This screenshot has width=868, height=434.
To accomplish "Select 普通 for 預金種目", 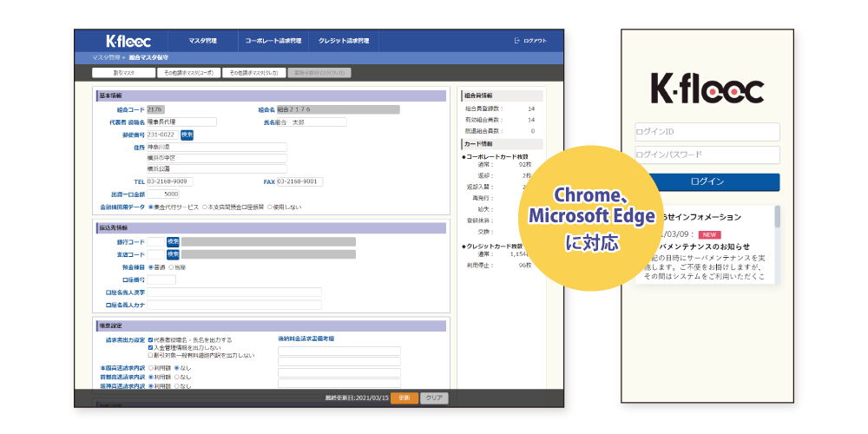I will click(150, 267).
